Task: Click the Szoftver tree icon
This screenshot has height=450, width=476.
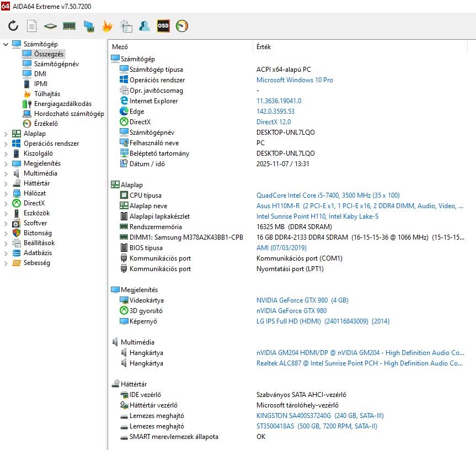Action: [x=17, y=223]
